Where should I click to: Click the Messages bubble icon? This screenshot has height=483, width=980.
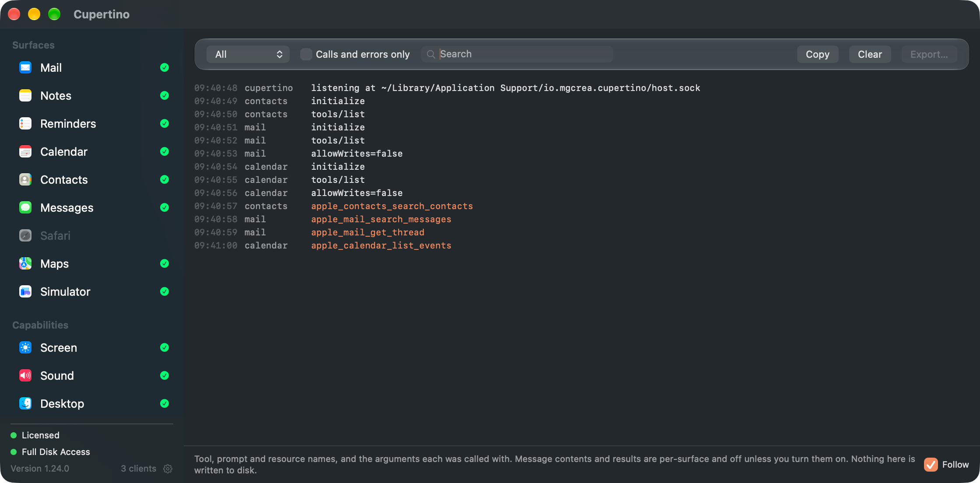(25, 208)
